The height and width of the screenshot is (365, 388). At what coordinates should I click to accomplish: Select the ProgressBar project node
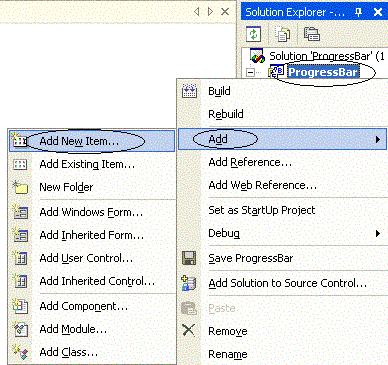click(323, 72)
